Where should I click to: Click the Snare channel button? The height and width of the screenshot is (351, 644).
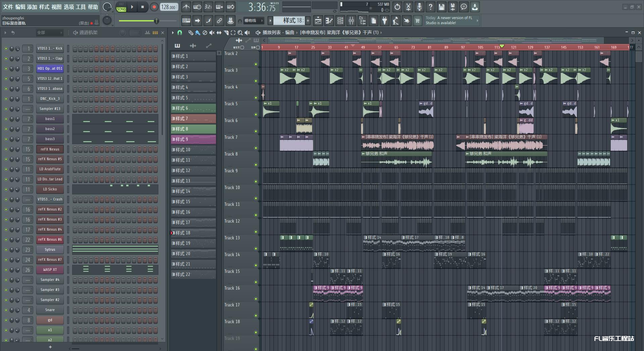point(50,310)
